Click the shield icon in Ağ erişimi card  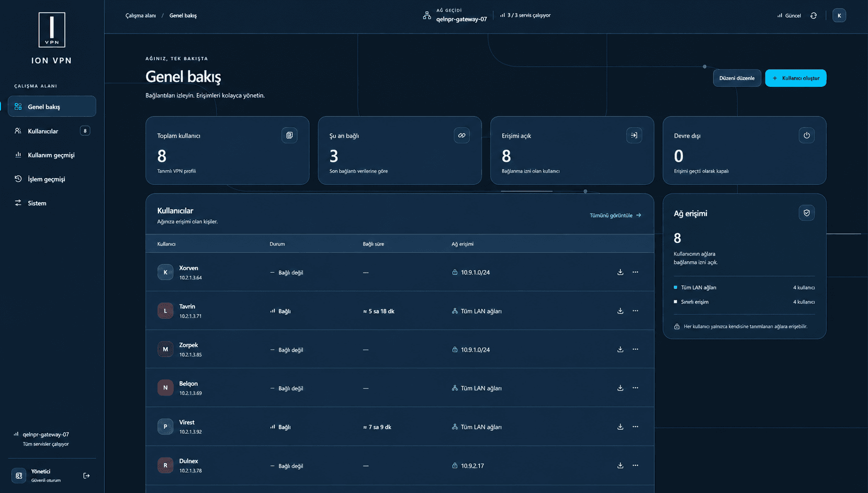click(x=806, y=213)
